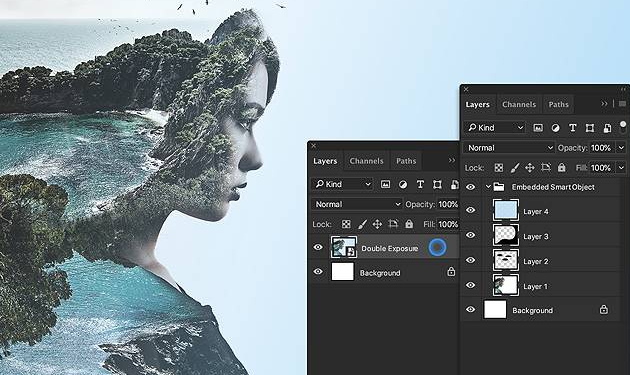This screenshot has width=630, height=375.
Task: Switch to Channels tab in right panel
Action: [519, 105]
